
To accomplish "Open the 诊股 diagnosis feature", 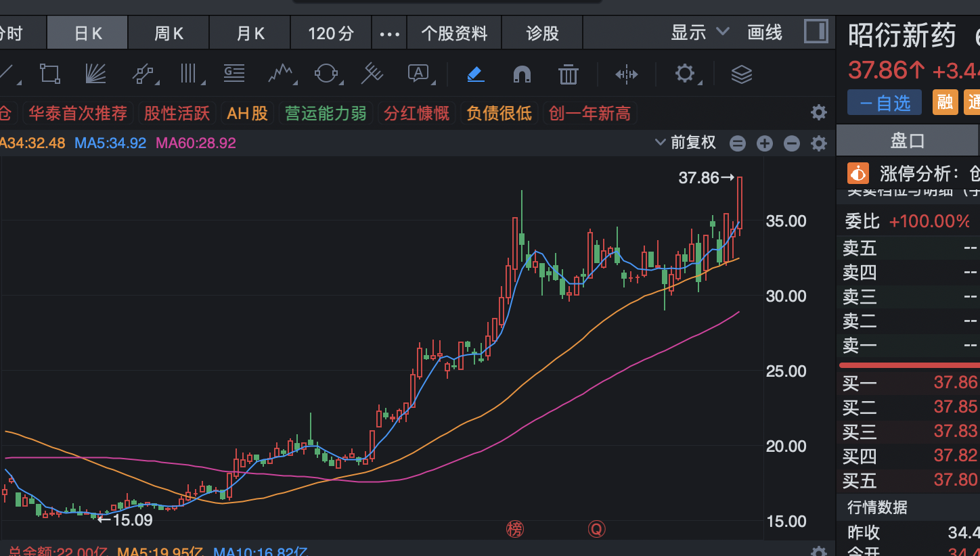I will point(542,32).
